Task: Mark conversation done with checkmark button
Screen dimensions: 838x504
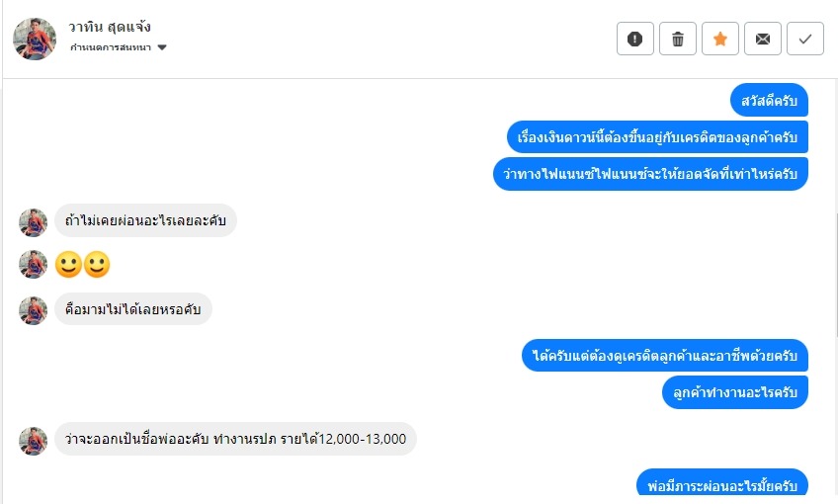Action: click(x=804, y=39)
